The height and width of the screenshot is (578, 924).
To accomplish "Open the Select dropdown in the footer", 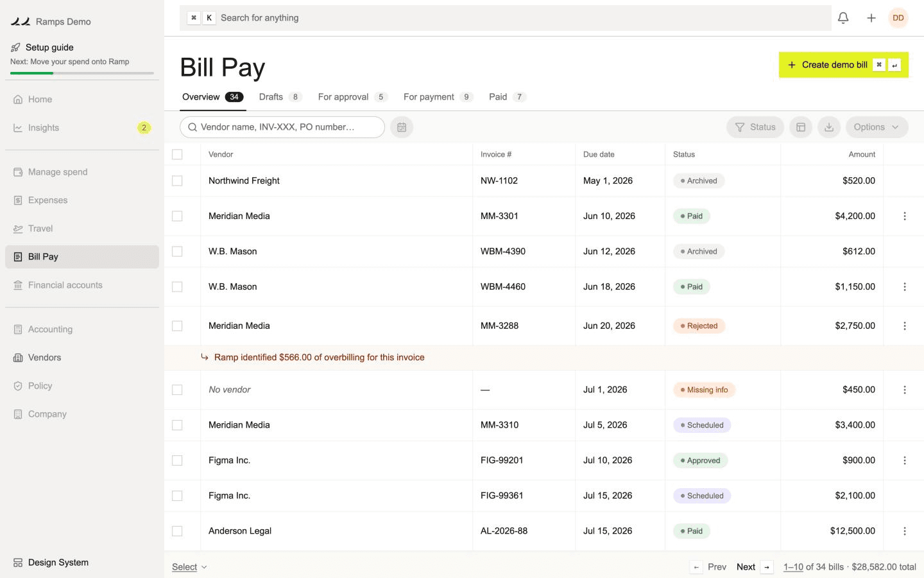I will (189, 567).
